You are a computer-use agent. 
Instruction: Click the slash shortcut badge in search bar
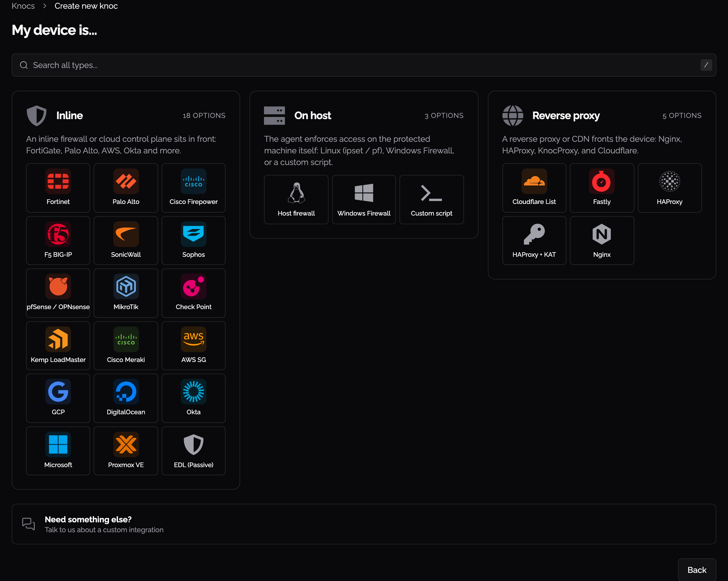click(706, 65)
